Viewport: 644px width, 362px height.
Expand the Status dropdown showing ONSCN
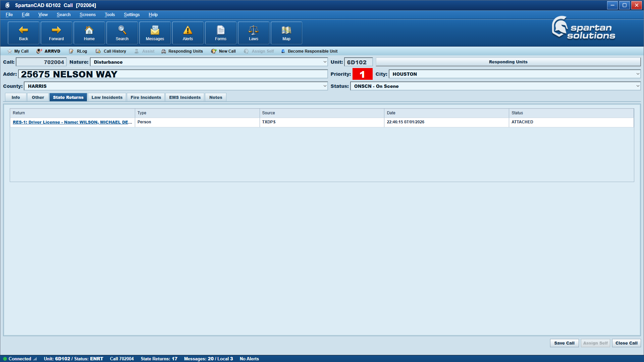(638, 86)
